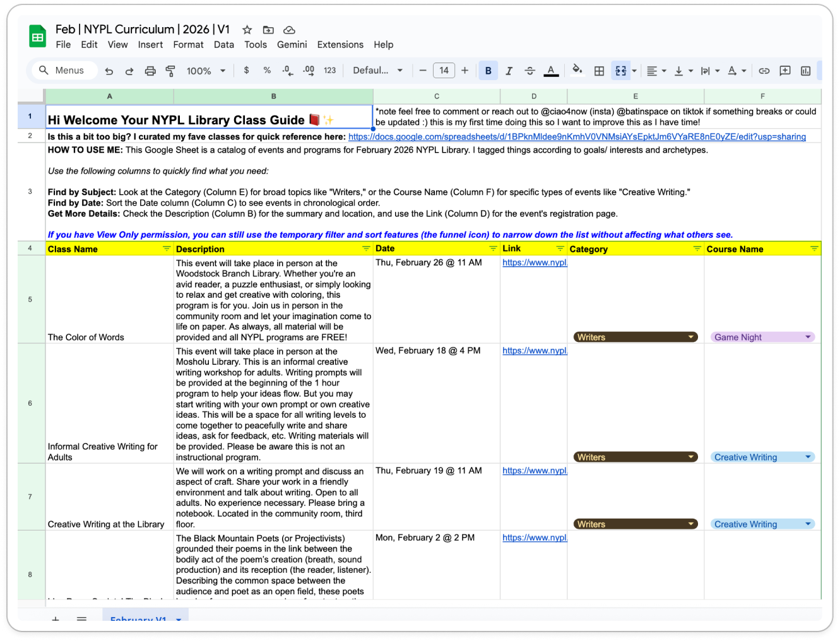
Task: Open Date column filter
Action: (x=494, y=249)
